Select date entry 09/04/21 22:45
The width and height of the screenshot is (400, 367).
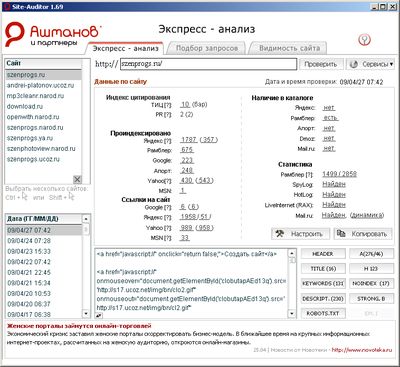[44, 272]
